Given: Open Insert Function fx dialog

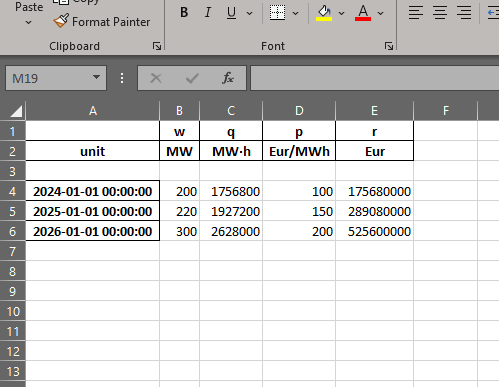Looking at the screenshot, I should pyautogui.click(x=228, y=78).
